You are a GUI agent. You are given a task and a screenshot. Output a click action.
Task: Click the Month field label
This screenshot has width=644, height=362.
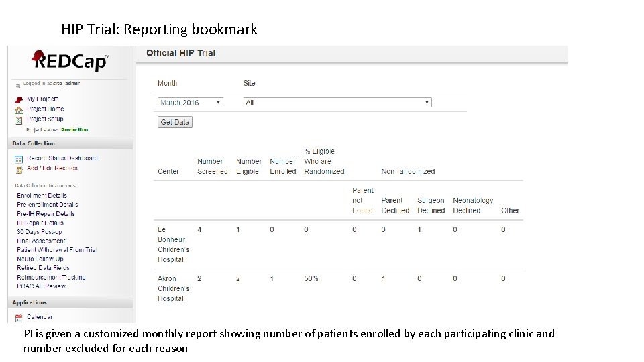(x=168, y=83)
